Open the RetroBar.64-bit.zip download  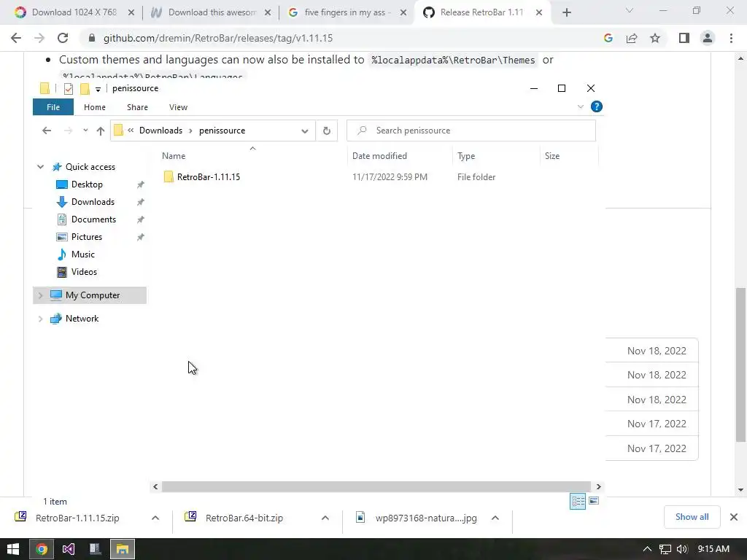(244, 518)
